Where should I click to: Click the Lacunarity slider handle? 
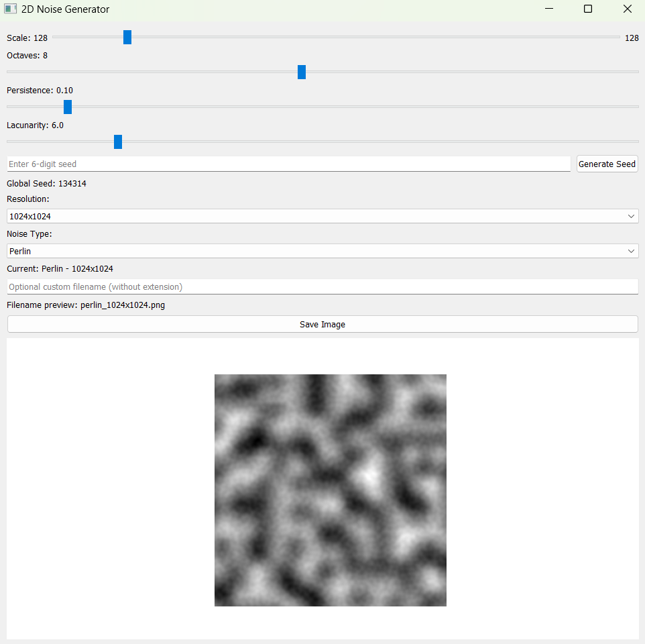(117, 142)
